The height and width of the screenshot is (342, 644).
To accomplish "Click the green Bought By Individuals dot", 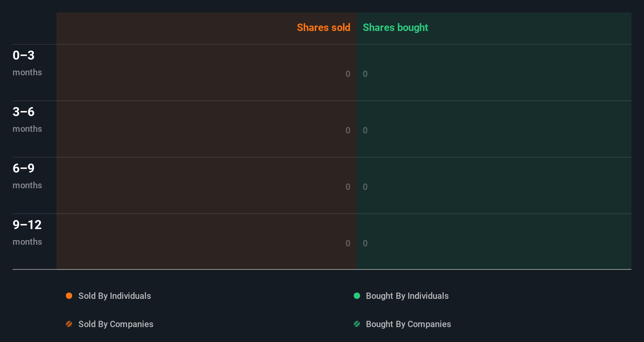I will [357, 296].
